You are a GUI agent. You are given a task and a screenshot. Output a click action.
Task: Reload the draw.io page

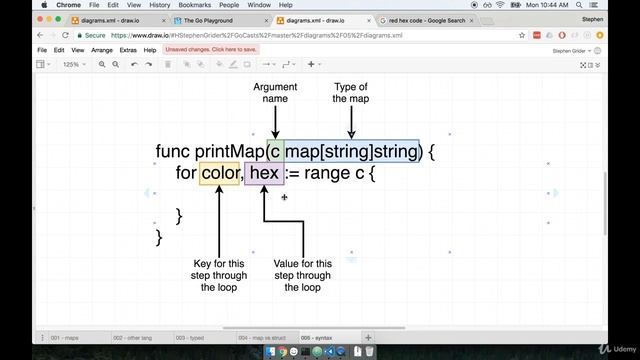click(x=65, y=36)
